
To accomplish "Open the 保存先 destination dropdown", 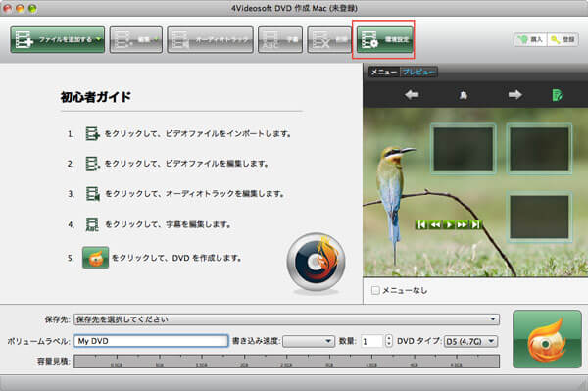I will 287,319.
